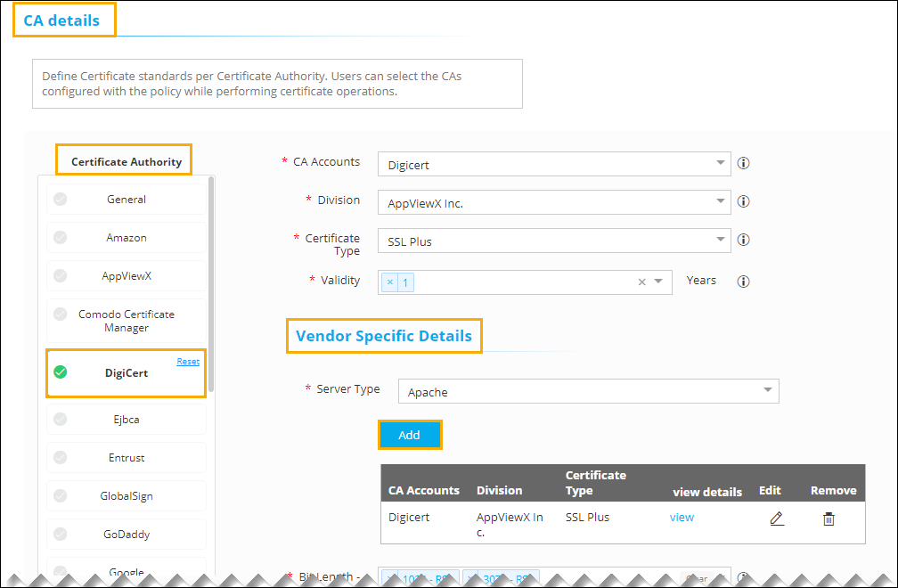This screenshot has height=588, width=898.
Task: Click info icon beside Validity field
Action: coord(743,282)
